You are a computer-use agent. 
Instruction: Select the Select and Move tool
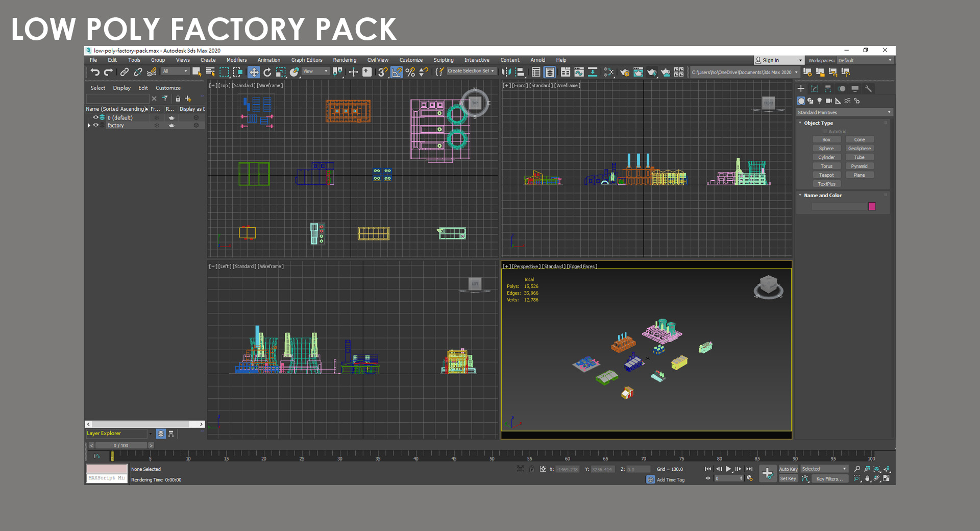(254, 72)
